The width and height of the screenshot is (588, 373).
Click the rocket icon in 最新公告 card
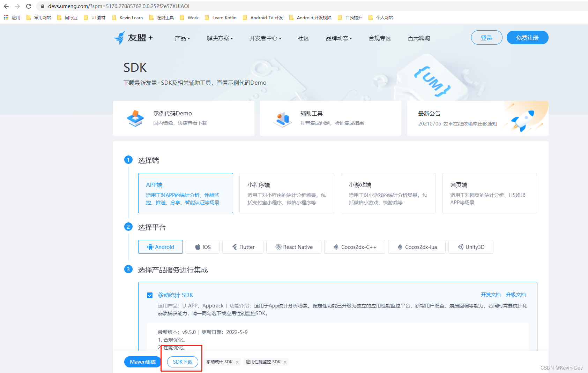(522, 121)
